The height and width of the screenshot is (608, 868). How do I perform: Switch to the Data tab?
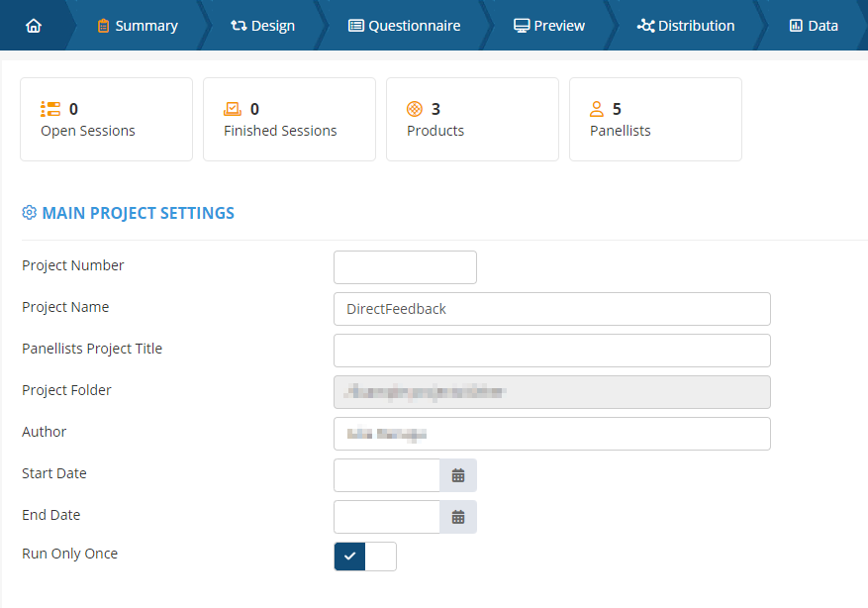[x=814, y=26]
